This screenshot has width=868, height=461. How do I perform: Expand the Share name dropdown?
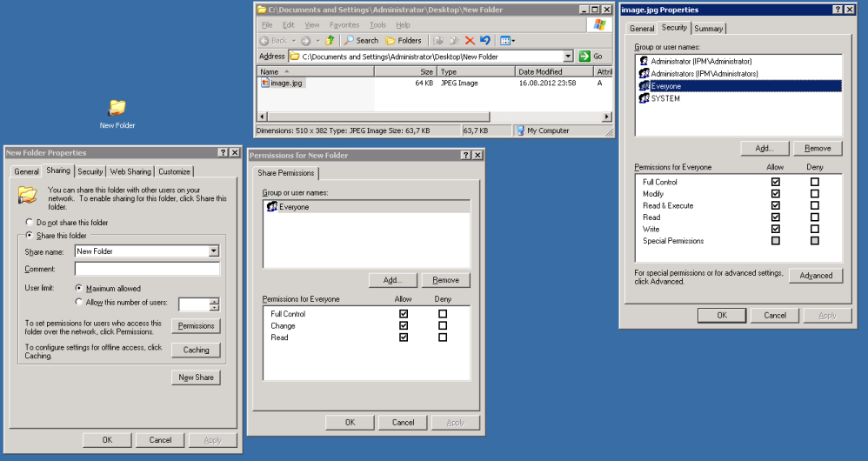214,251
